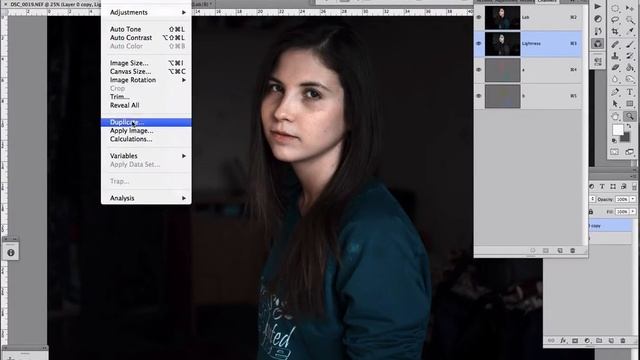Select the Lasso tool
Image resolution: width=640 pixels, height=360 pixels.
pyautogui.click(x=615, y=20)
